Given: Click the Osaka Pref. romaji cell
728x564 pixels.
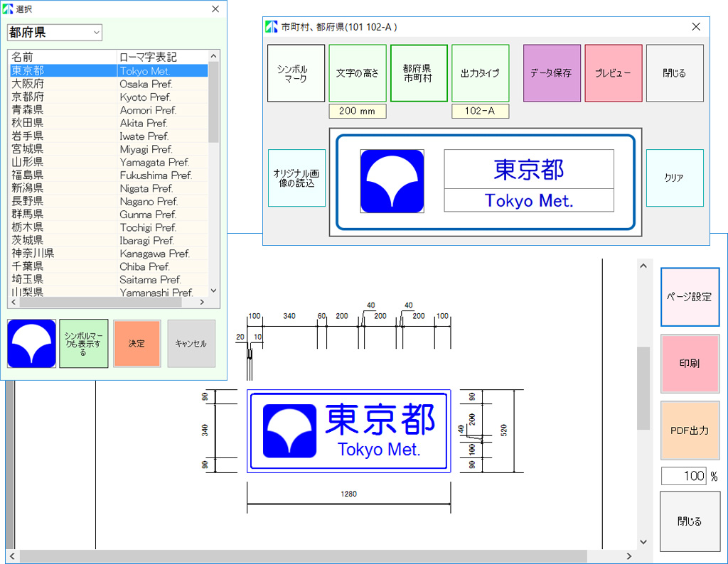Looking at the screenshot, I should pos(163,84).
